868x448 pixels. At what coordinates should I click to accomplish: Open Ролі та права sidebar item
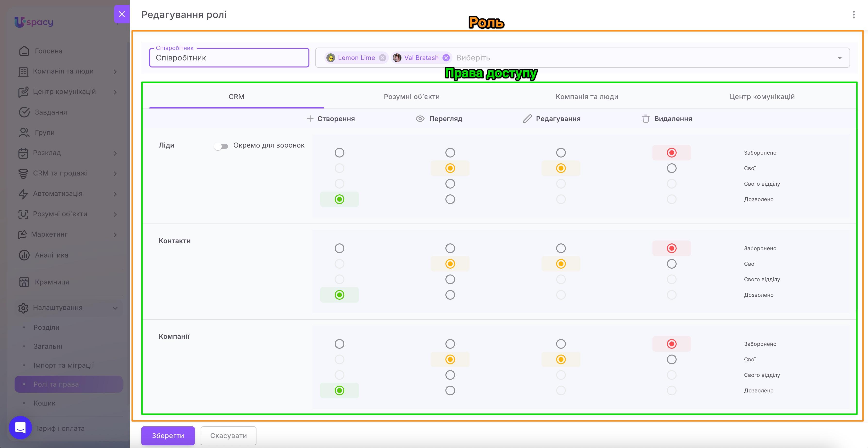[68, 384]
